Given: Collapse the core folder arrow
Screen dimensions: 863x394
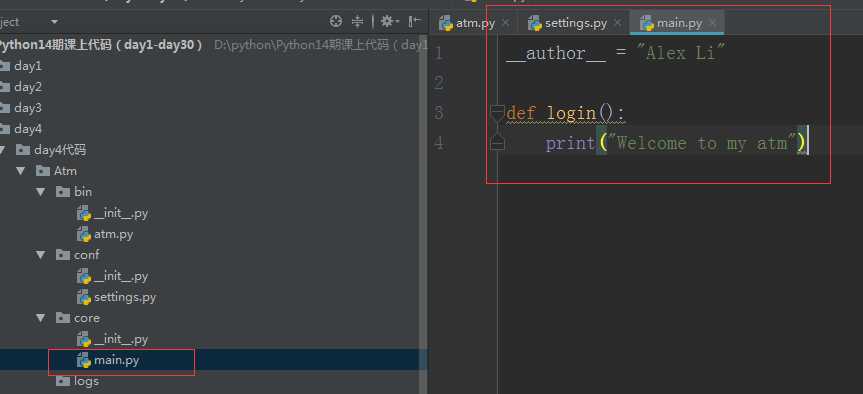Looking at the screenshot, I should click(x=41, y=318).
